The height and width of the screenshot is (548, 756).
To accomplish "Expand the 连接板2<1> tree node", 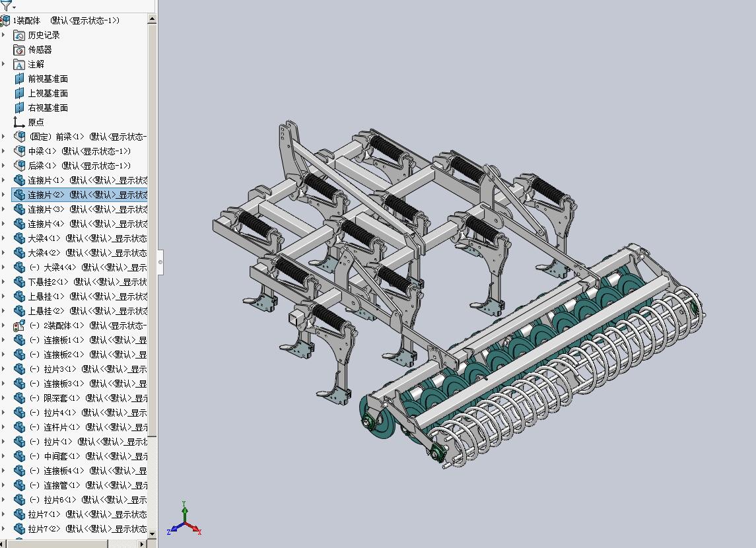I will click(4, 355).
